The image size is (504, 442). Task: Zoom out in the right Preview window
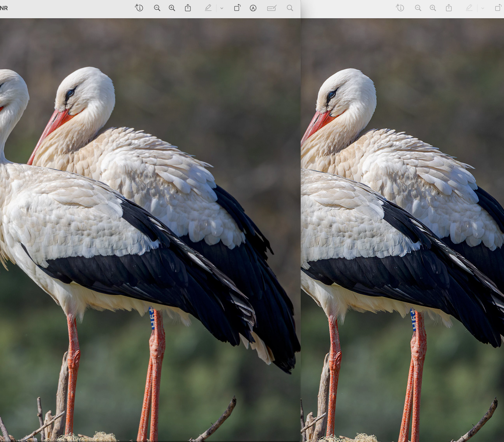coord(418,8)
